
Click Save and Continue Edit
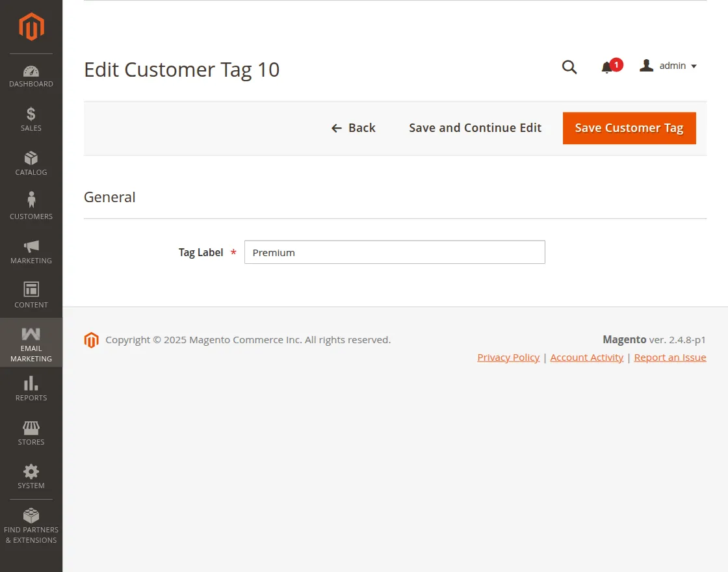pyautogui.click(x=475, y=128)
